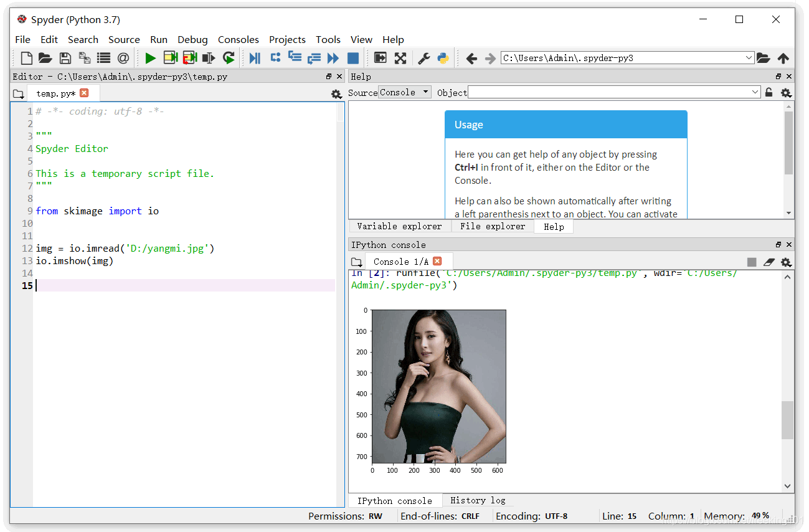Switch to the History log tab
The width and height of the screenshot is (809, 532).
476,500
